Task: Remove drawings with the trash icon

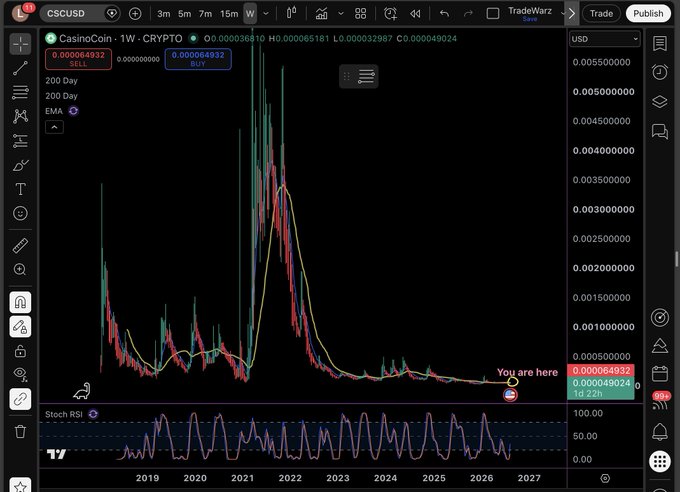Action: click(x=20, y=431)
